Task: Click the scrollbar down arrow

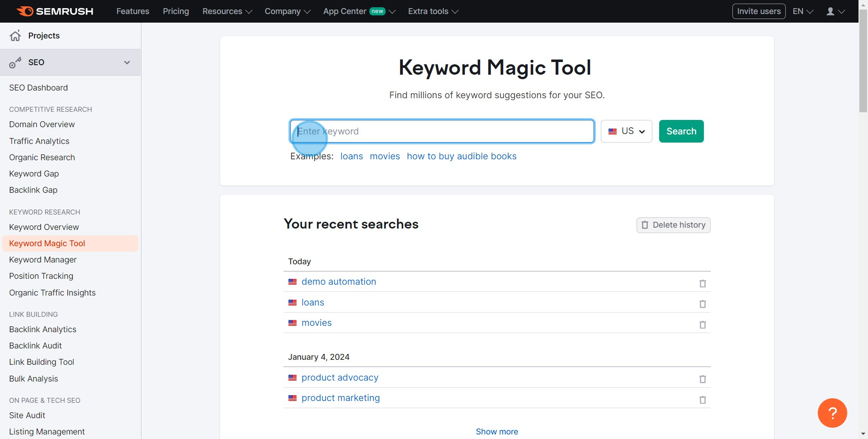Action: click(x=863, y=434)
